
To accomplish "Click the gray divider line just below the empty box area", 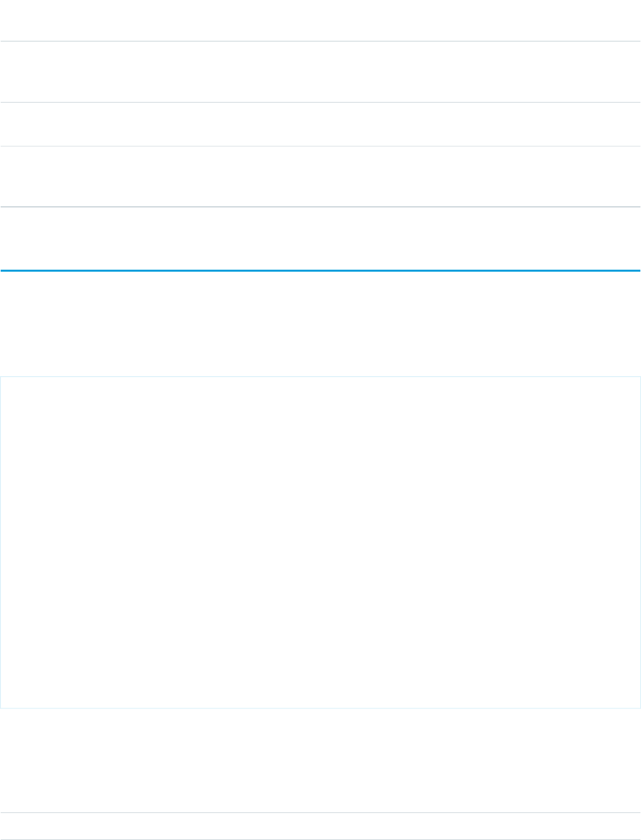I will [320, 812].
